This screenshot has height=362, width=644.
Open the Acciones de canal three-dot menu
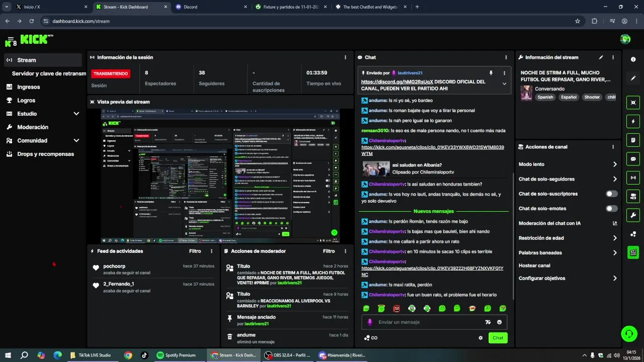[x=613, y=147]
